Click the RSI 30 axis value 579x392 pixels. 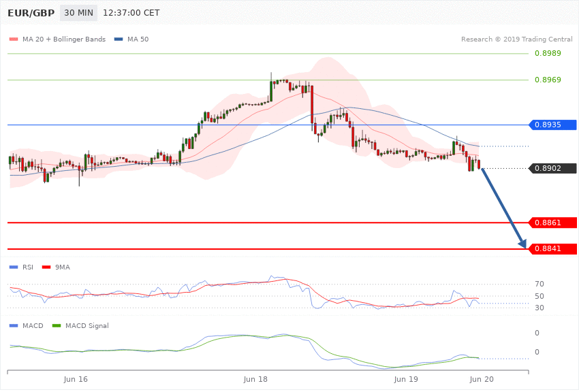click(539, 308)
